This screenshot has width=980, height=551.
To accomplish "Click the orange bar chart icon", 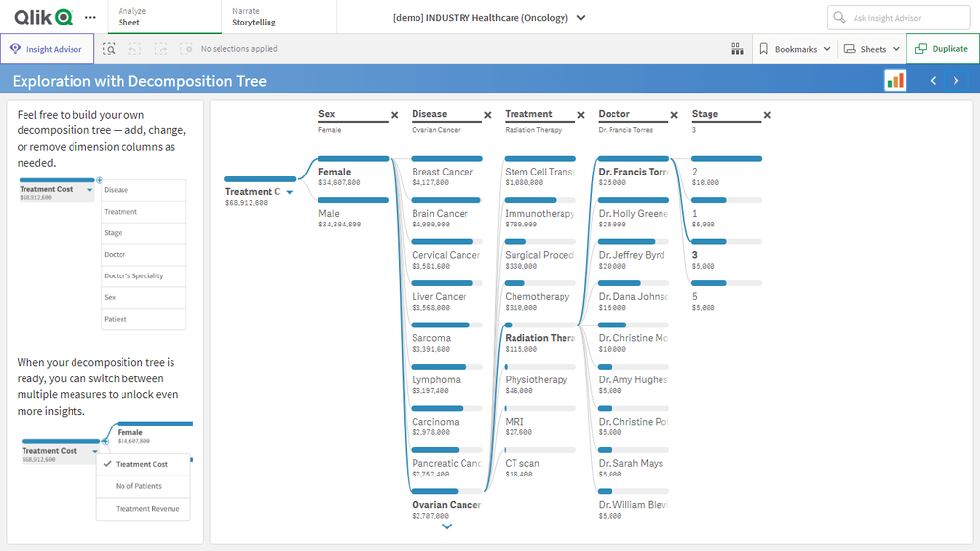I will click(x=895, y=80).
